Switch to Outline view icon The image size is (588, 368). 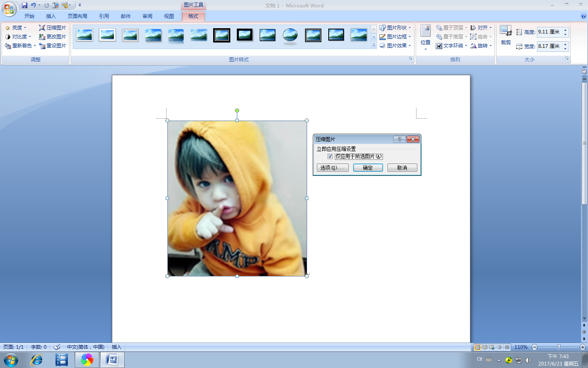[x=499, y=347]
